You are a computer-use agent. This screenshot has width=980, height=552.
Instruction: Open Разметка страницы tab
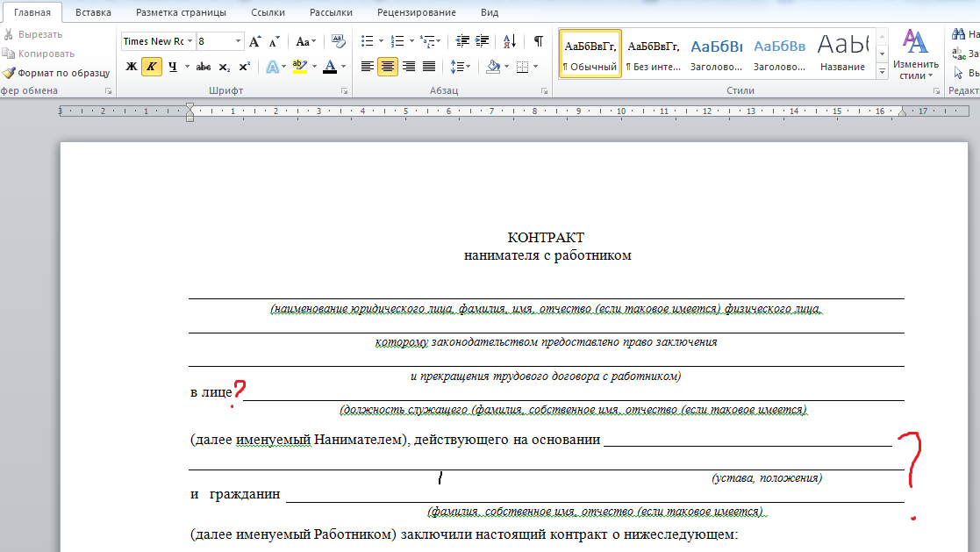[182, 12]
